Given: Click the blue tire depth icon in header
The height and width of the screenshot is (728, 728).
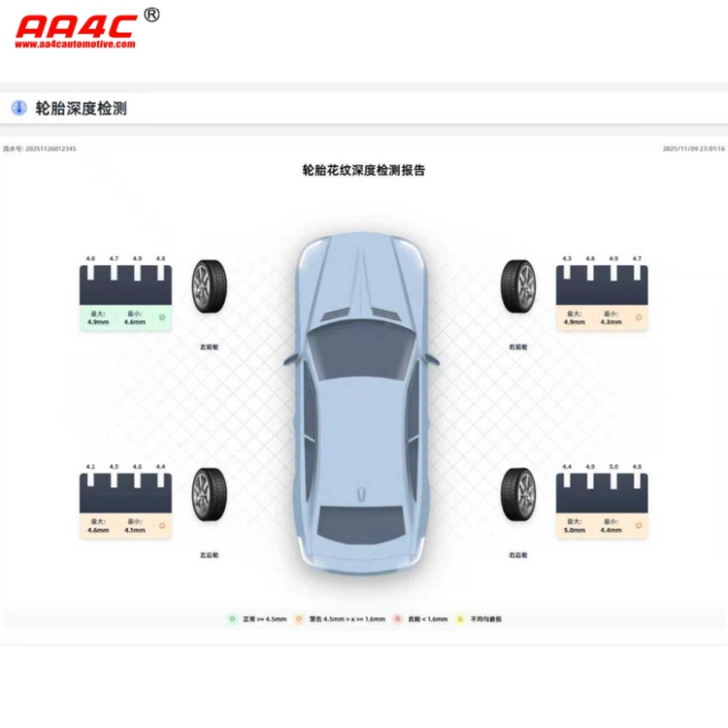Looking at the screenshot, I should [x=18, y=108].
